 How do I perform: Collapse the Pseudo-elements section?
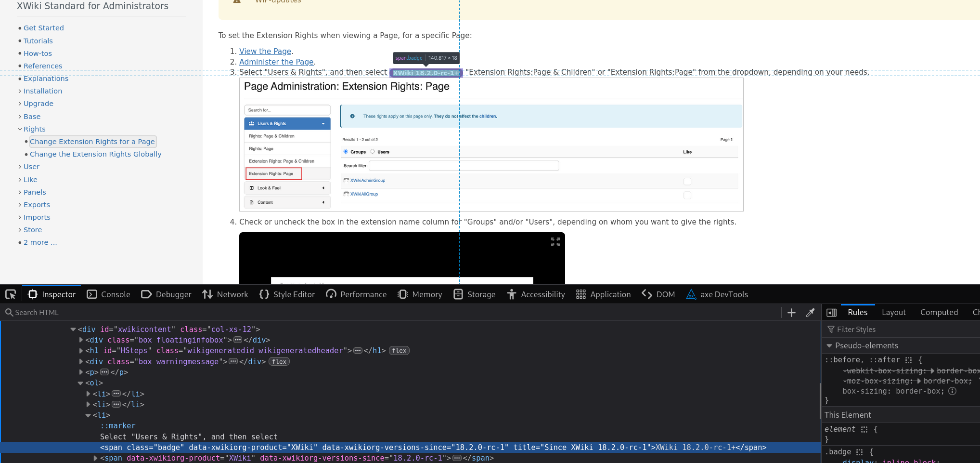click(829, 346)
